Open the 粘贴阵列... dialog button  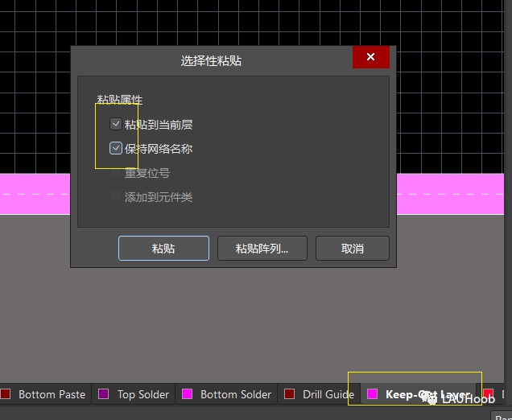coord(262,249)
